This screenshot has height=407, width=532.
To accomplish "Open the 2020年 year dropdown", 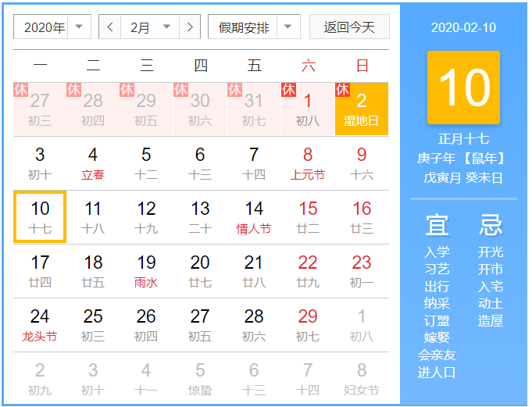I will [x=52, y=27].
